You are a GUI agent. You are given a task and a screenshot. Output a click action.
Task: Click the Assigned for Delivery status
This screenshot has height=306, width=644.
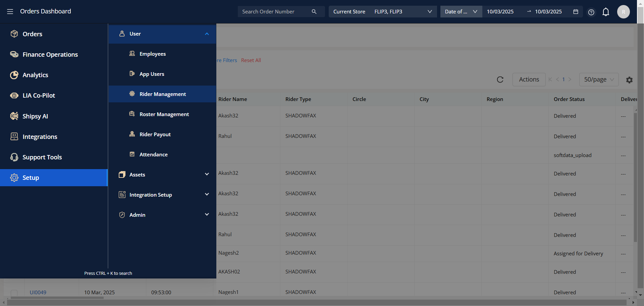(578, 254)
